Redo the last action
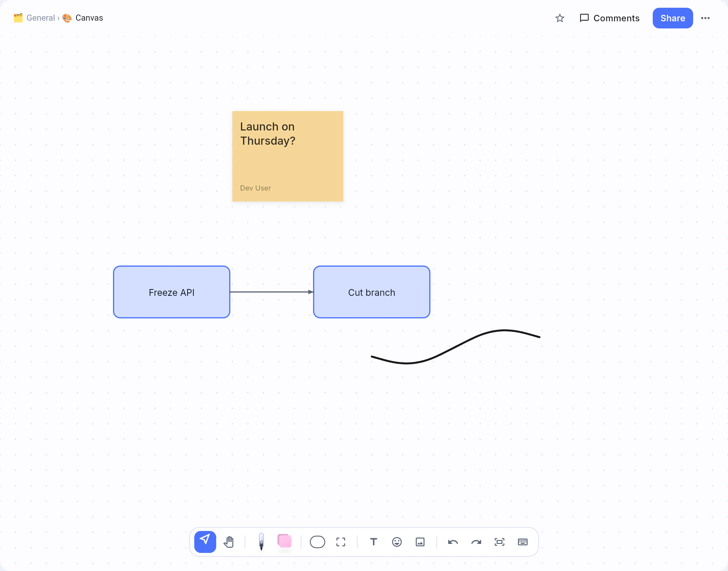728x571 pixels. (476, 542)
